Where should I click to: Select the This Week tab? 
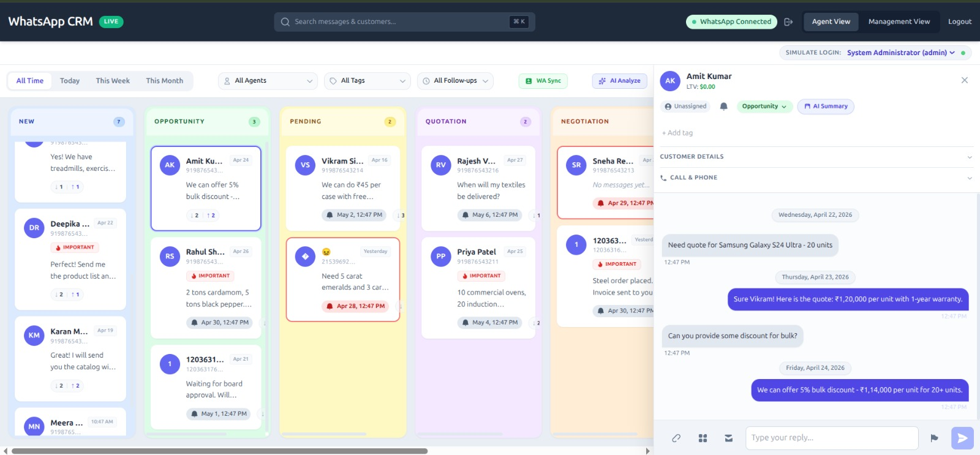(113, 81)
